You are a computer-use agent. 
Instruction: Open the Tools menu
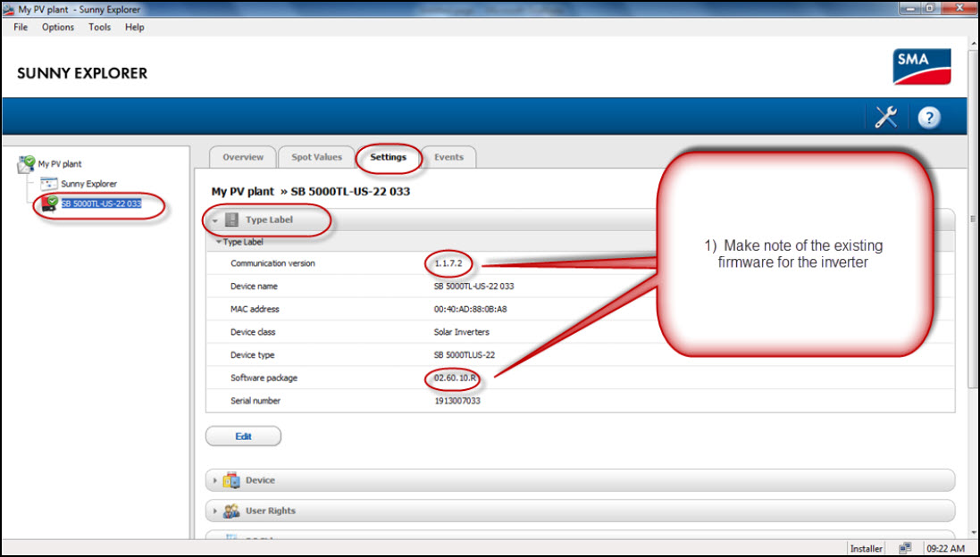[99, 28]
